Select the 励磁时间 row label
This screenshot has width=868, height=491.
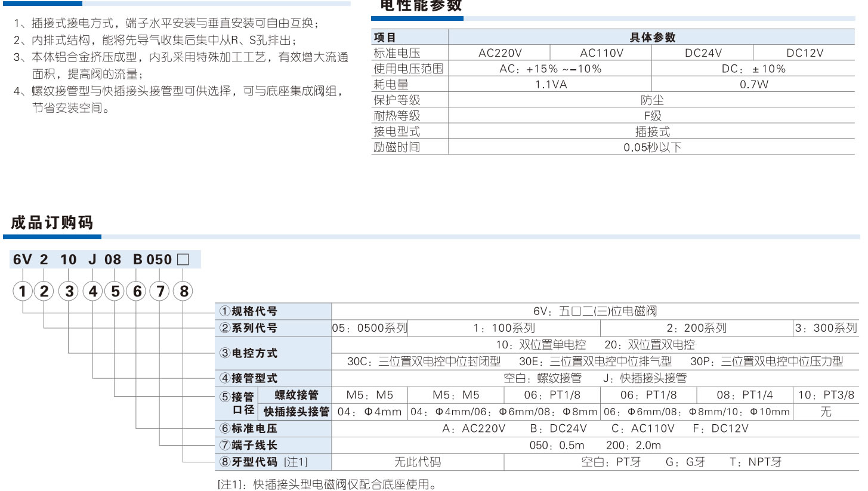coord(397,147)
